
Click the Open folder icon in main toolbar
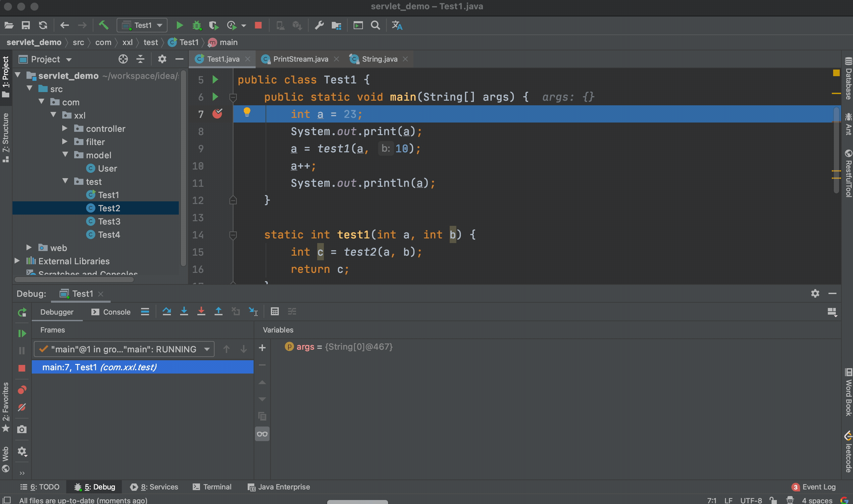(x=9, y=25)
